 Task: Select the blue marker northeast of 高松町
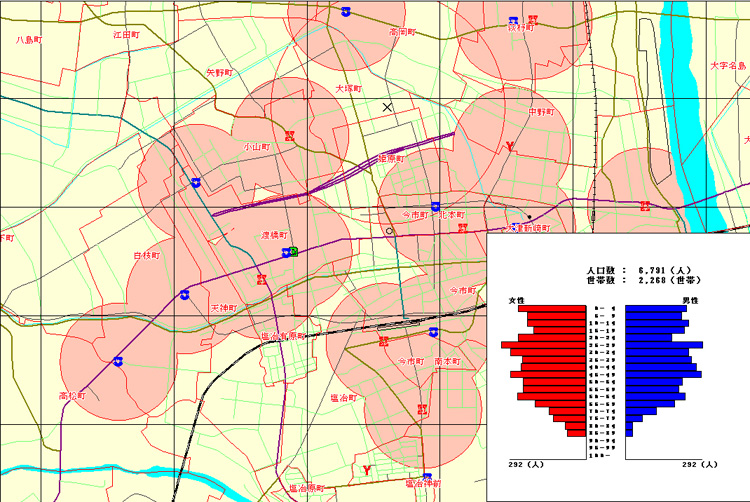[x=118, y=361]
